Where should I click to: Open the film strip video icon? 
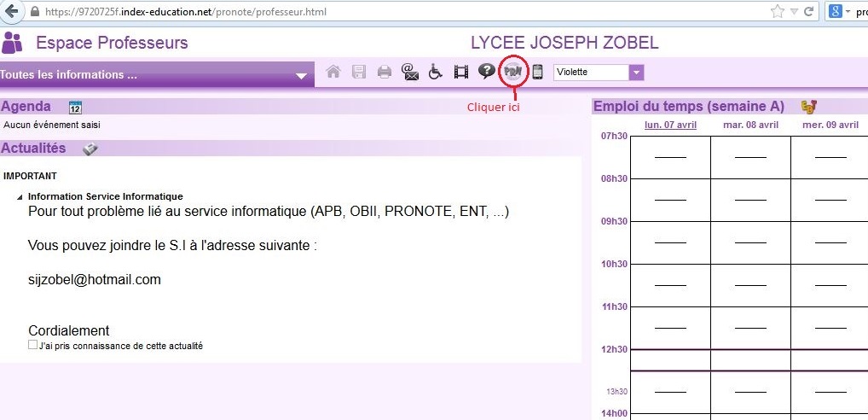[461, 73]
